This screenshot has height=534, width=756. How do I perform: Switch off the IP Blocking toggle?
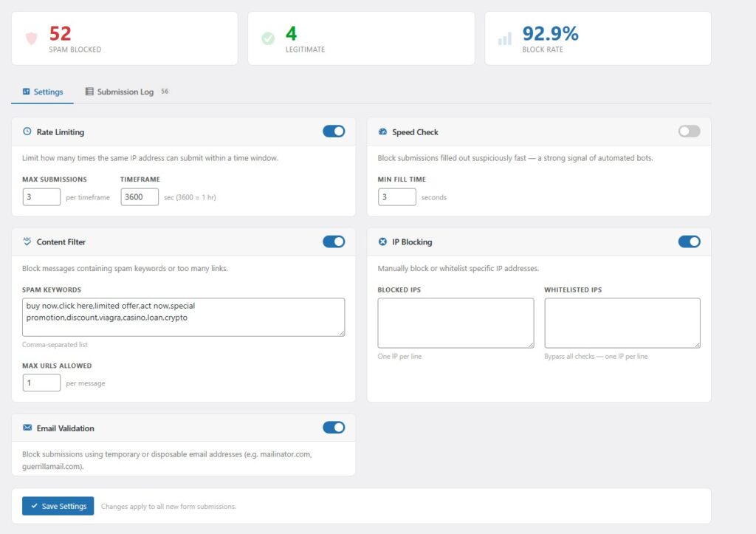point(689,242)
